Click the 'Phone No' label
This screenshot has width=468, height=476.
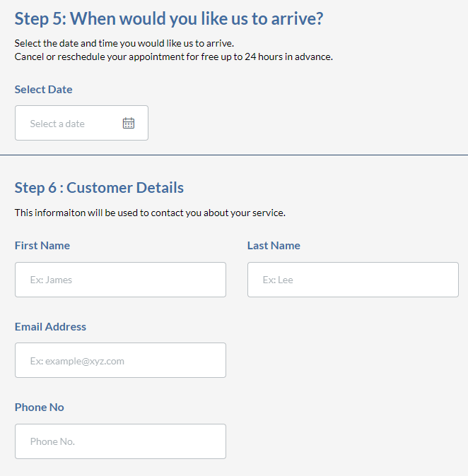tap(39, 407)
